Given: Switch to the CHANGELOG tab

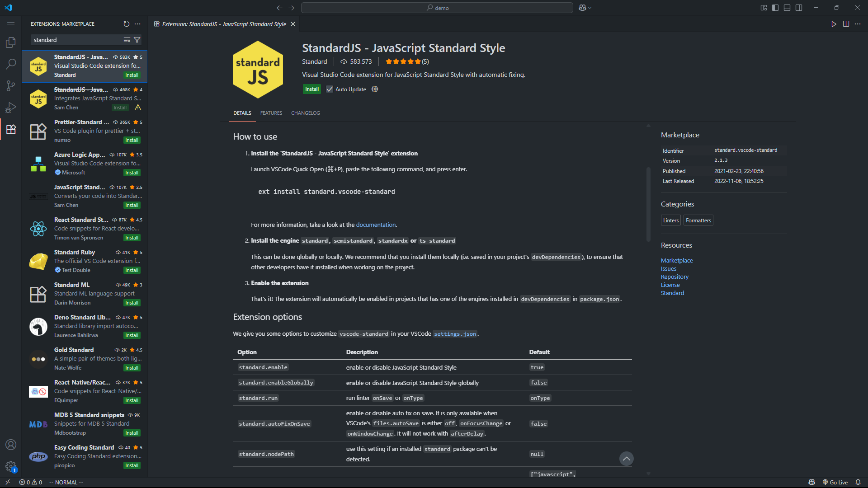Looking at the screenshot, I should click(306, 113).
